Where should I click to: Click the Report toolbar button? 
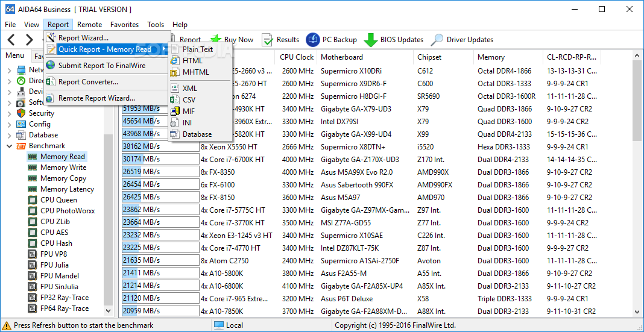point(190,40)
